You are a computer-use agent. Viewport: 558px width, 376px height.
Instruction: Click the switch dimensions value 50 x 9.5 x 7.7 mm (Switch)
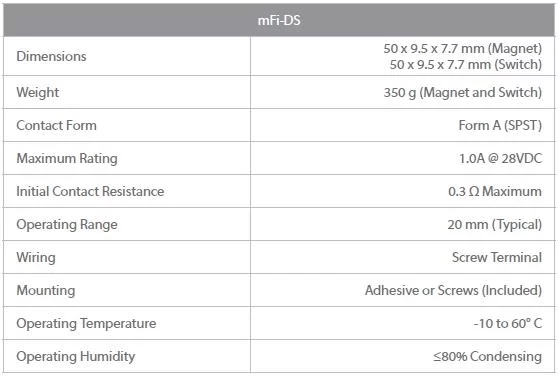click(466, 64)
